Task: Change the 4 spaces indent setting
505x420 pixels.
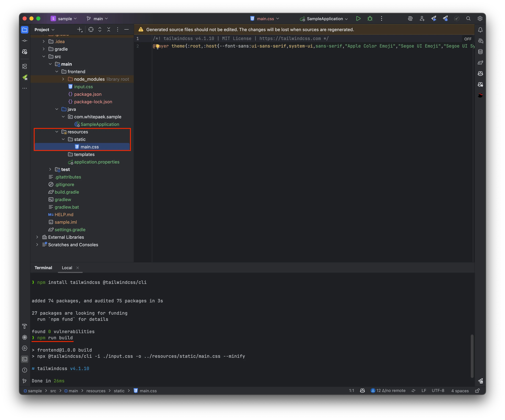Action: 460,391
